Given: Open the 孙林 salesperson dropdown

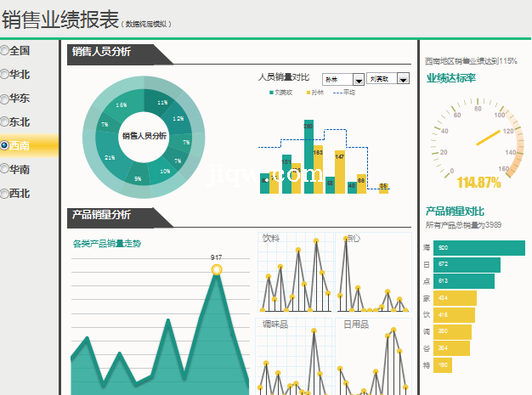Looking at the screenshot, I should [358, 79].
